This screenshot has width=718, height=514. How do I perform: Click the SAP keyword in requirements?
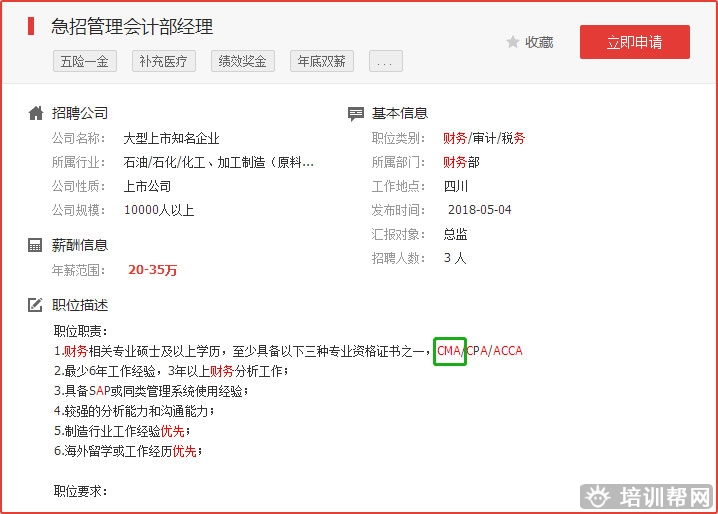(x=99, y=391)
